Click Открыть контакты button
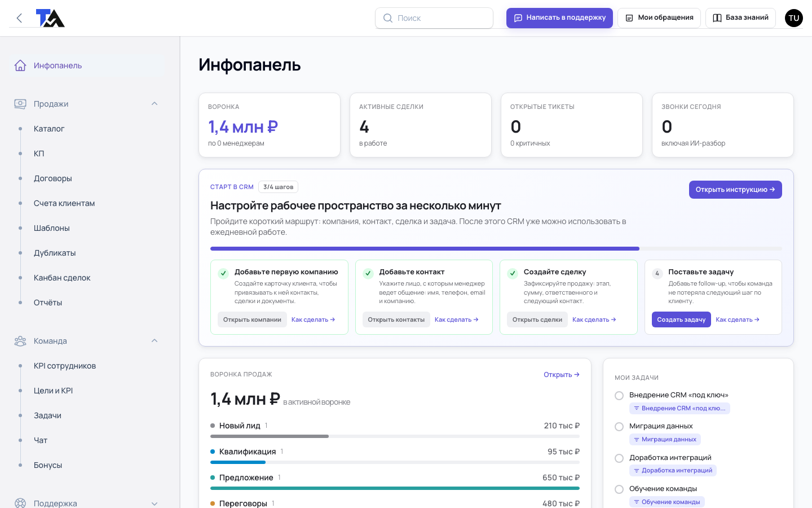This screenshot has width=812, height=508. (396, 319)
